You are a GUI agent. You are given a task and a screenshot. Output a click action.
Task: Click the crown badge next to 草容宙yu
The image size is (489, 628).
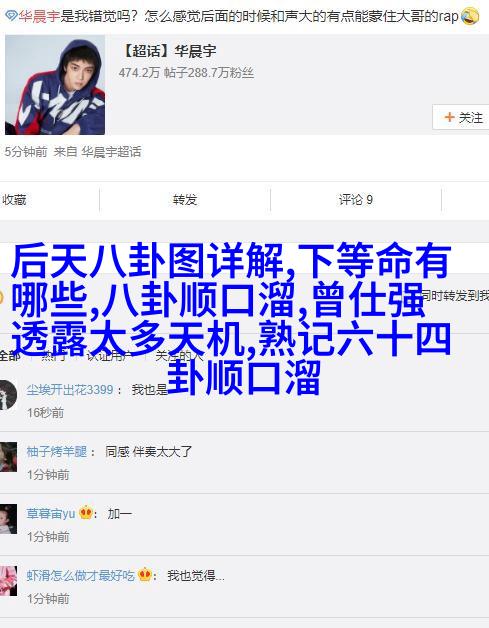pyautogui.click(x=86, y=513)
